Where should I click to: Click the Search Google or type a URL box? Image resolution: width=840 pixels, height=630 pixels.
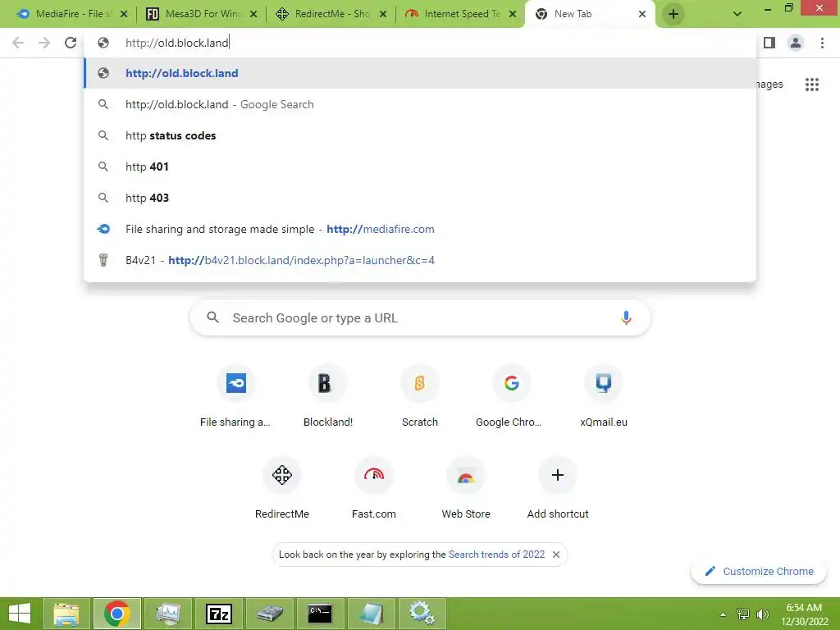(420, 317)
